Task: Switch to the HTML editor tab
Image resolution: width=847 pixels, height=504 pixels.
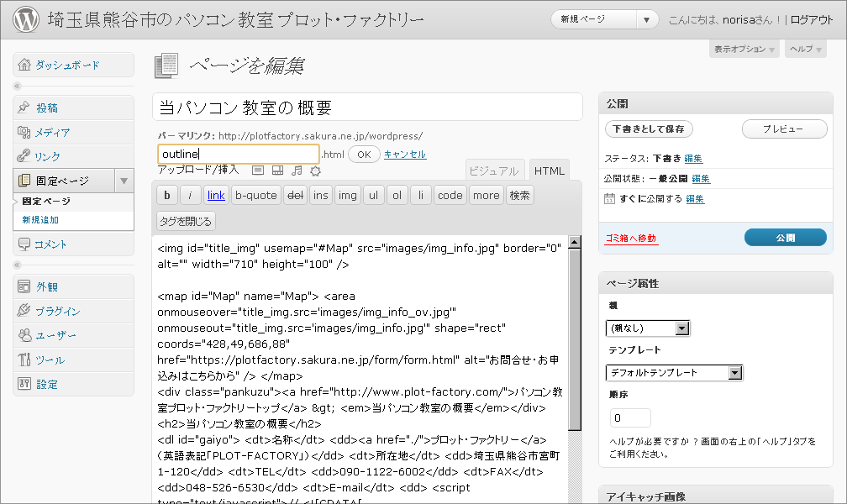Action: pyautogui.click(x=550, y=171)
